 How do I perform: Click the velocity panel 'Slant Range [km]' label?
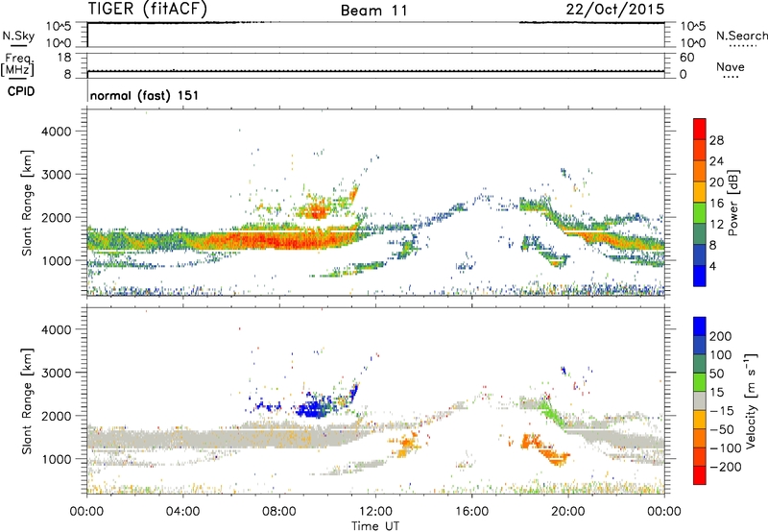click(27, 401)
